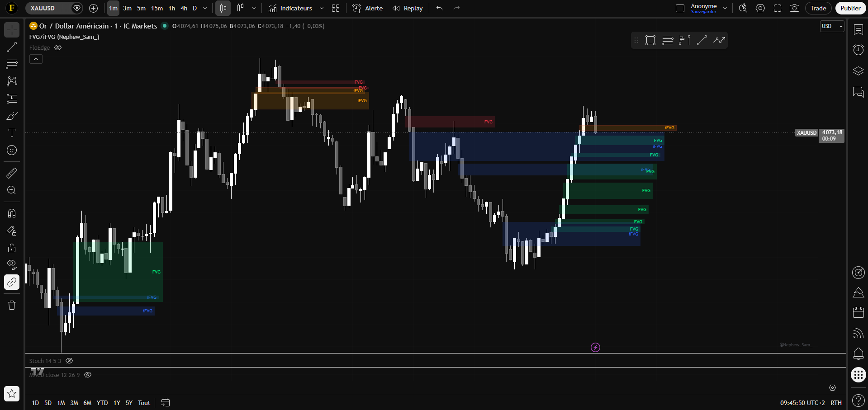
Task: Toggle the RTH session setting
Action: coord(836,403)
